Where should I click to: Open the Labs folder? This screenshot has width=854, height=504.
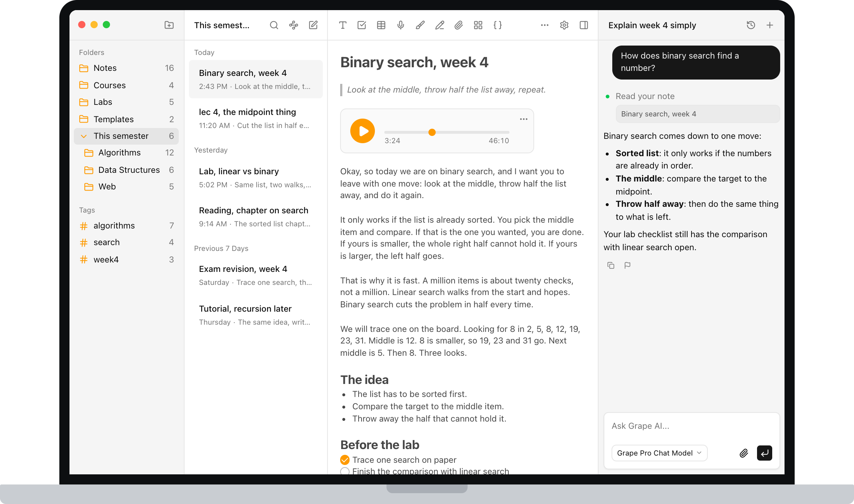click(x=126, y=102)
